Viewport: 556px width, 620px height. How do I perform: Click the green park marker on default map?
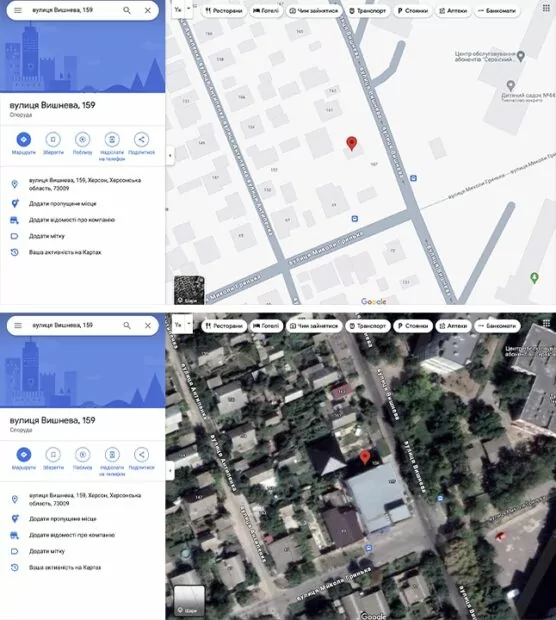click(534, 278)
